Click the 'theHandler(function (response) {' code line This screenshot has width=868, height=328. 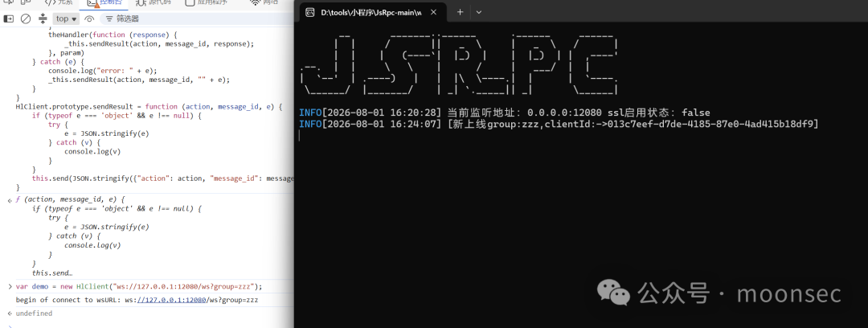tap(113, 35)
